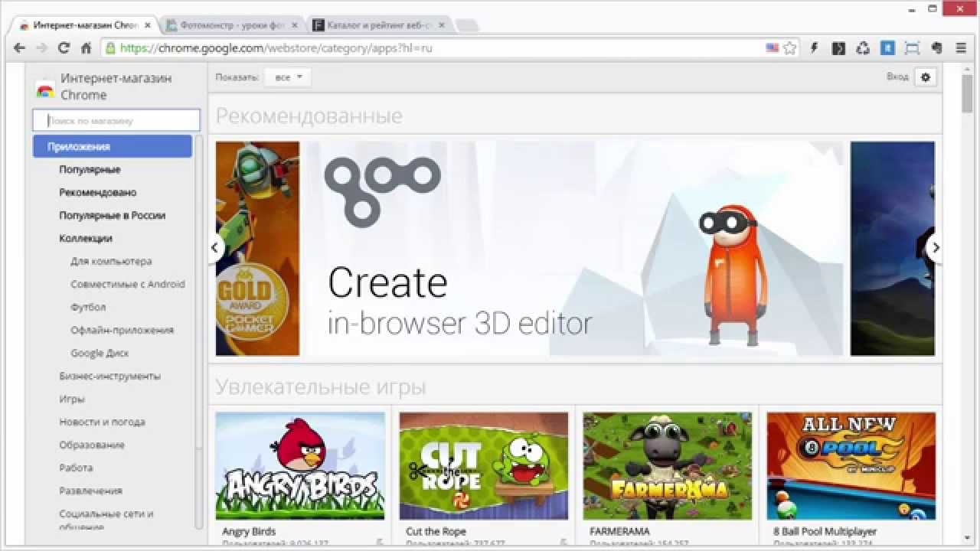The image size is (980, 551).
Task: Click the Cut the Rope title text
Action: pos(436,531)
